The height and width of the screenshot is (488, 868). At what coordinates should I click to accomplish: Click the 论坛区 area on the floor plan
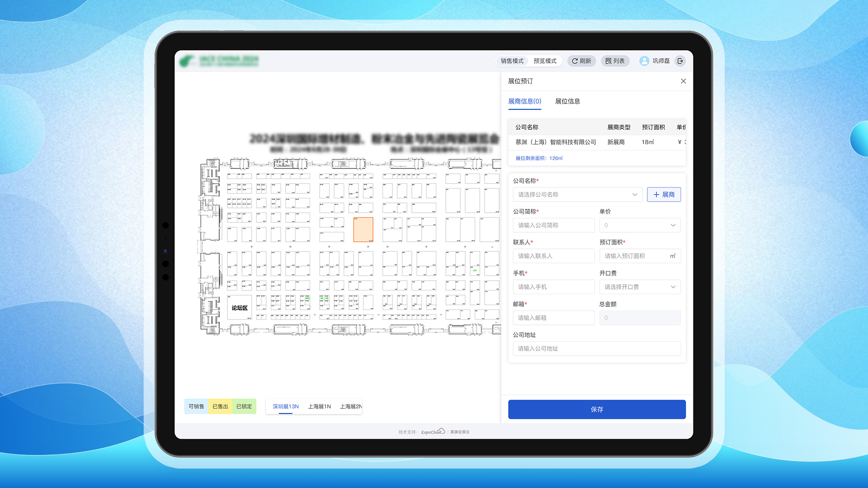point(240,308)
